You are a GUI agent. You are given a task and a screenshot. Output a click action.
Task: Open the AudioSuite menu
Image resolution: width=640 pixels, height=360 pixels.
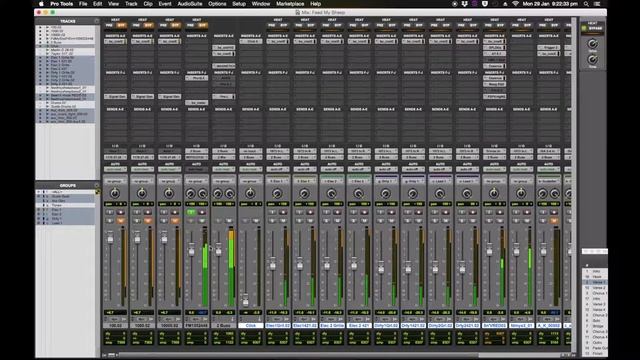[x=190, y=4]
